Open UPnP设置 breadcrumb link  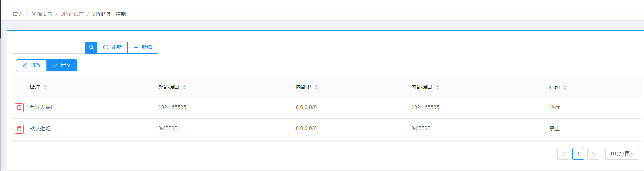72,14
